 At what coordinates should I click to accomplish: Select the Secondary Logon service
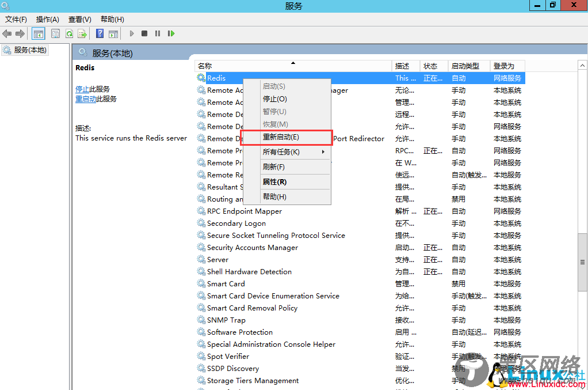360,224
